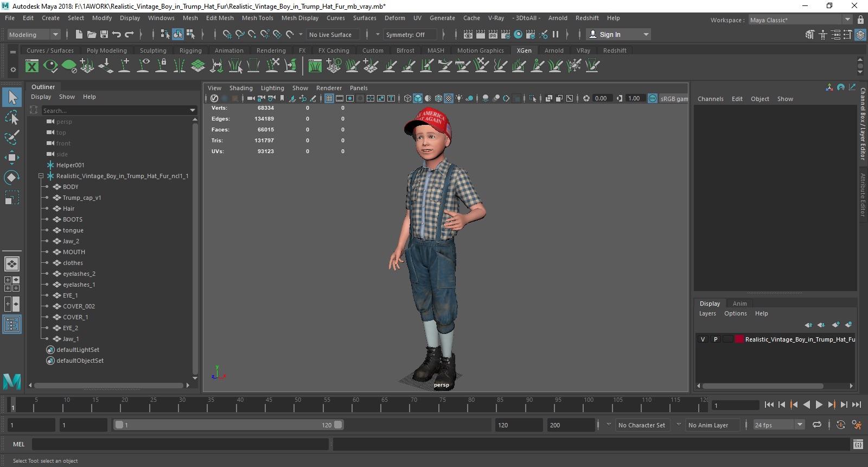Screen dimensions: 868x467
Task: Toggle layer playback P box
Action: pyautogui.click(x=716, y=339)
